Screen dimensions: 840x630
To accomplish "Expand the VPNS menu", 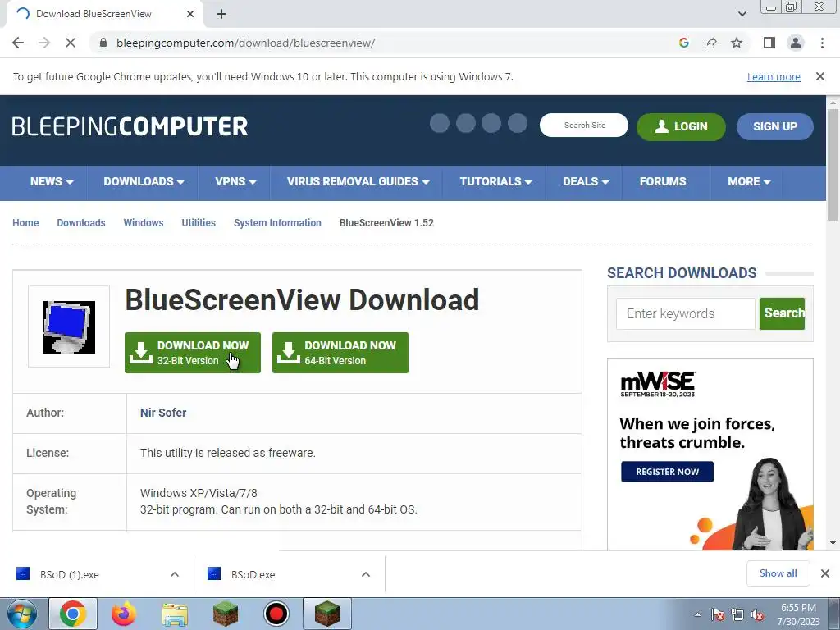I will [x=235, y=181].
